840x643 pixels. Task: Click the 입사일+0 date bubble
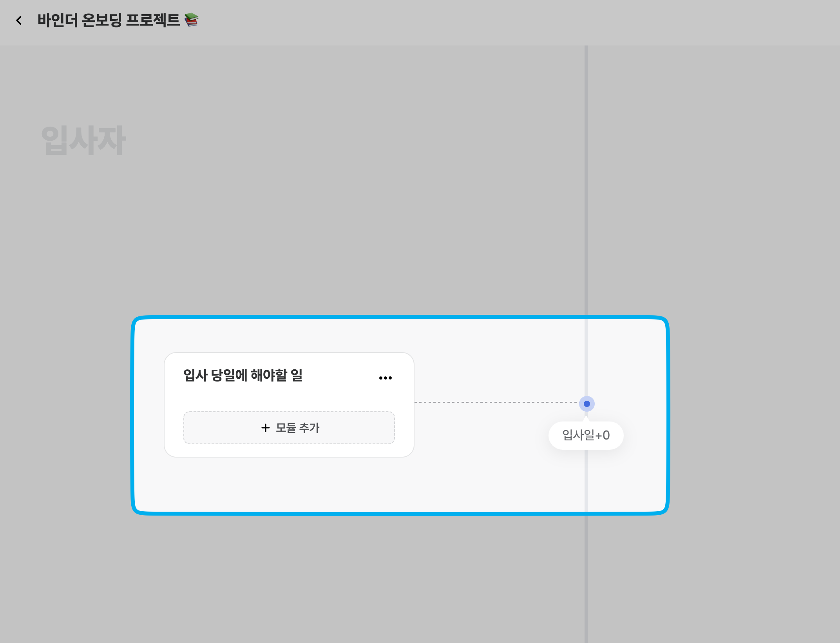[x=586, y=436]
